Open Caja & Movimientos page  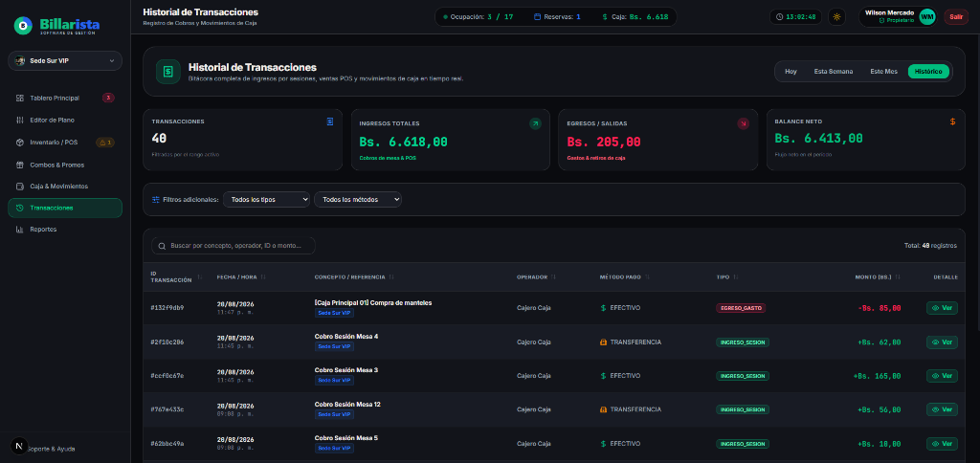[x=65, y=187]
